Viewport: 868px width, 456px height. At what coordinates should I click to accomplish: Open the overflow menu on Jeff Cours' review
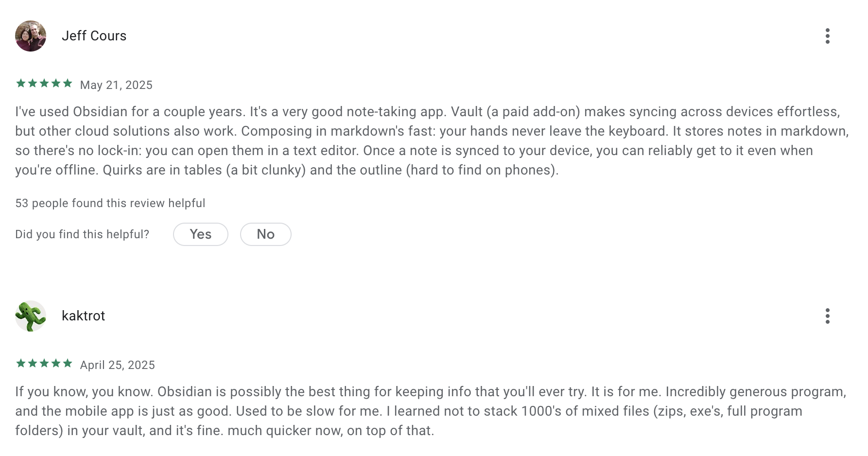(x=828, y=36)
